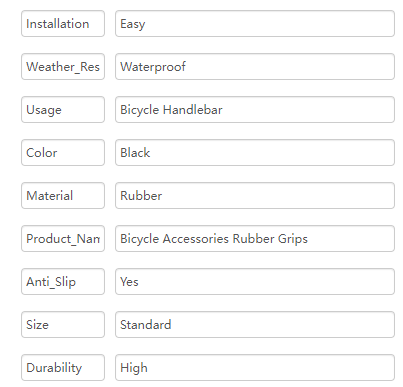Focus the Material name box
Image resolution: width=403 pixels, height=387 pixels.
pyautogui.click(x=63, y=196)
